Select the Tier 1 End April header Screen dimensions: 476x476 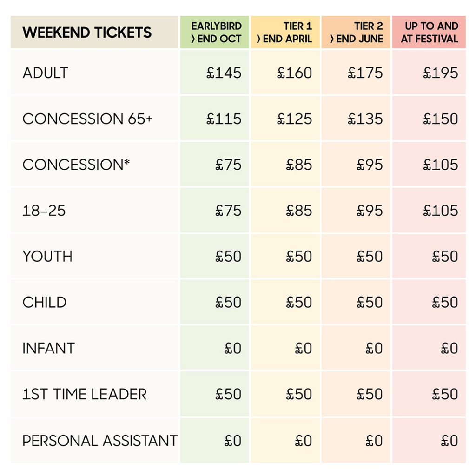click(285, 32)
